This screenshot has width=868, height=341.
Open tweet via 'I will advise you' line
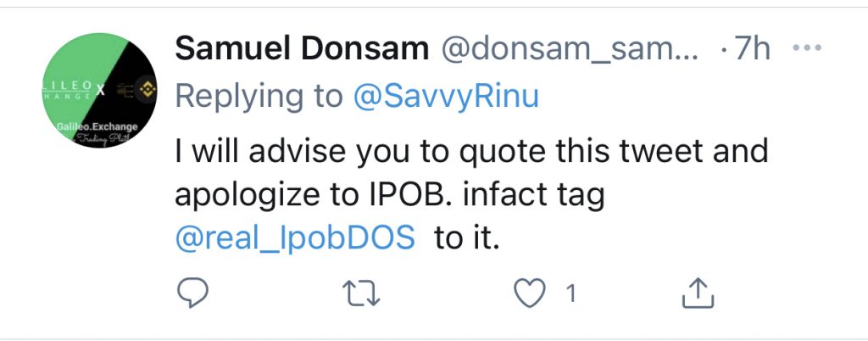point(471,151)
